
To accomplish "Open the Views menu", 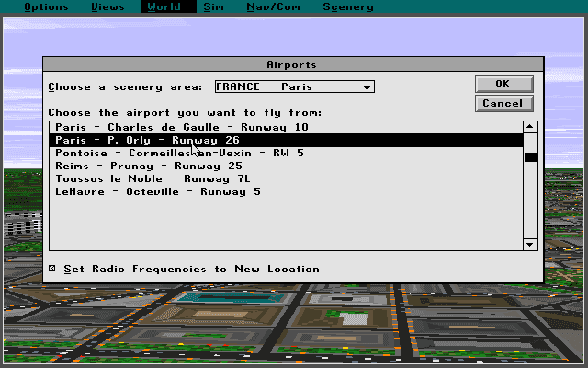I will tap(108, 7).
